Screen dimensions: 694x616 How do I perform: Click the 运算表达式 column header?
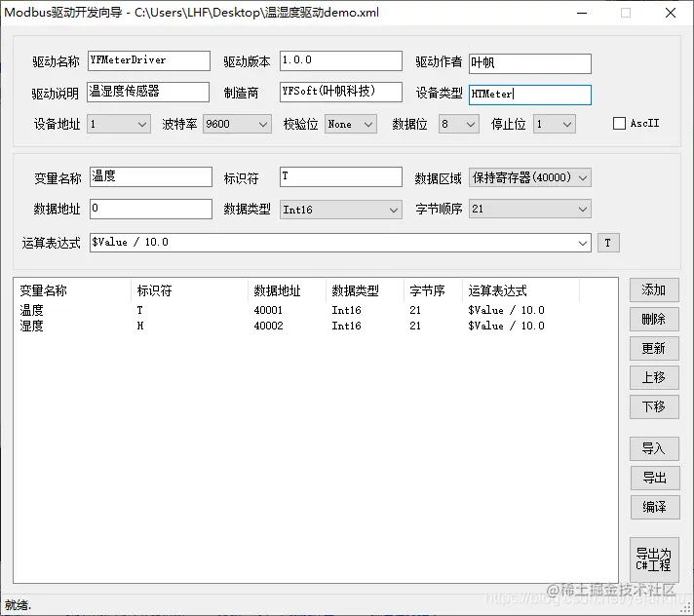[520, 290]
